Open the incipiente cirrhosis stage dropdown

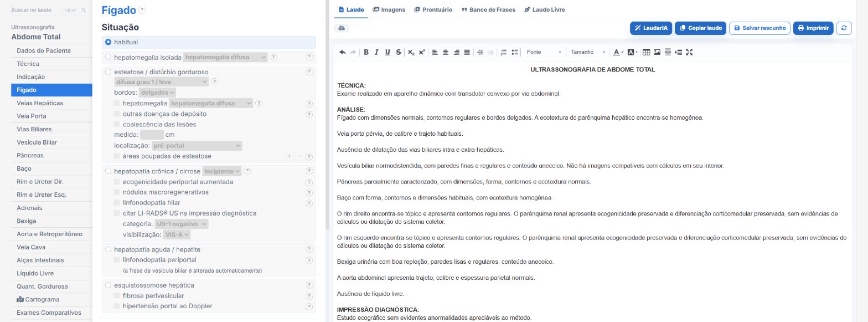click(x=222, y=171)
